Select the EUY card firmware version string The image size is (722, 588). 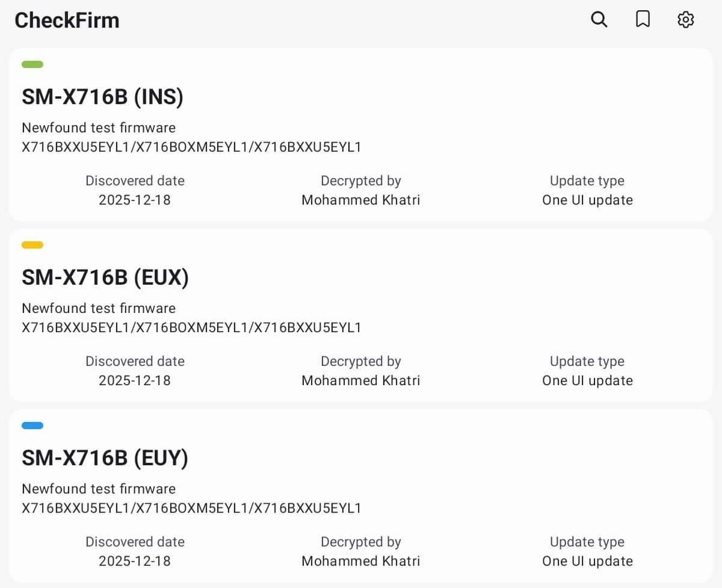pos(191,508)
